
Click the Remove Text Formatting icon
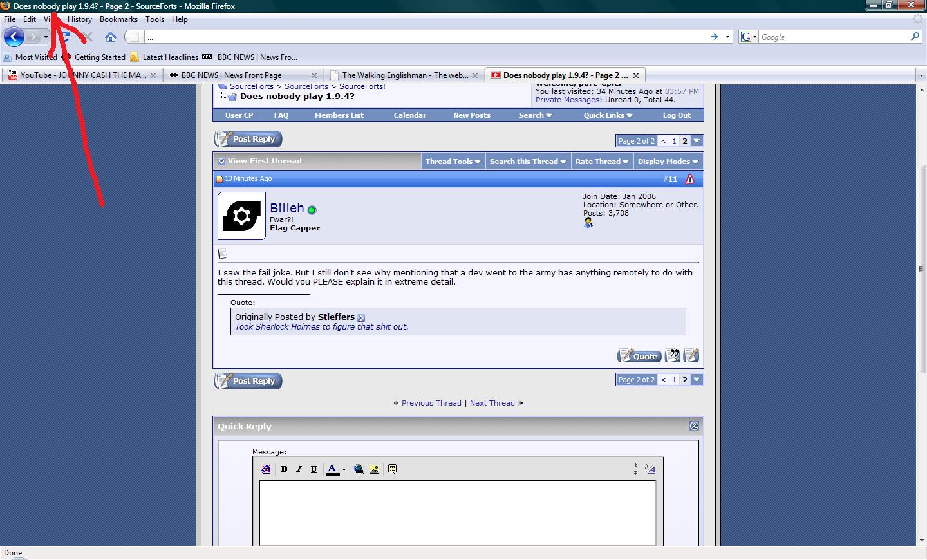(265, 469)
